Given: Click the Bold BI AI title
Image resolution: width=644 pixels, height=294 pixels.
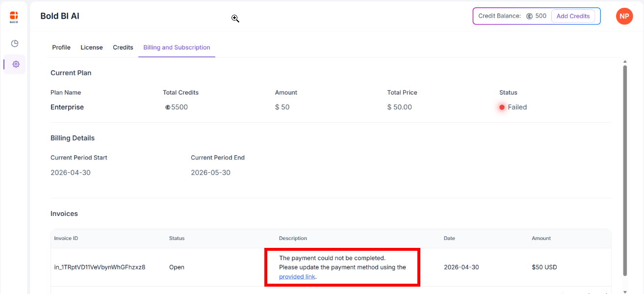Looking at the screenshot, I should [x=60, y=16].
